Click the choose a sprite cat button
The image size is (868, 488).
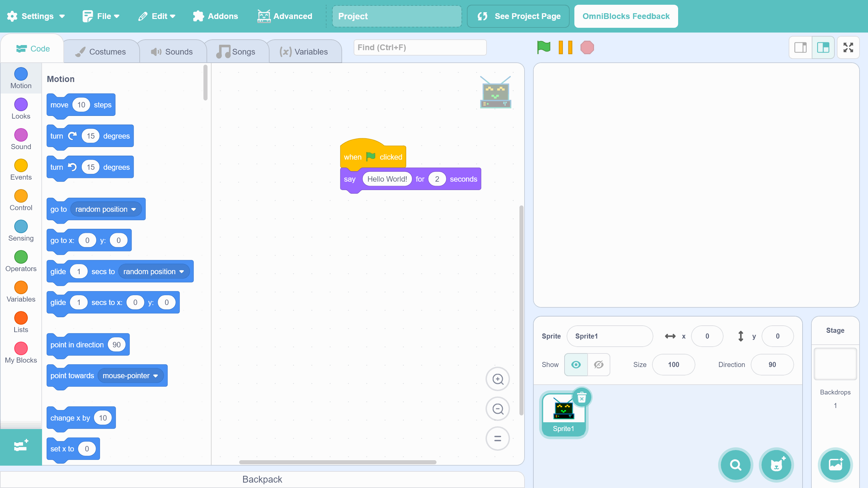[776, 465]
